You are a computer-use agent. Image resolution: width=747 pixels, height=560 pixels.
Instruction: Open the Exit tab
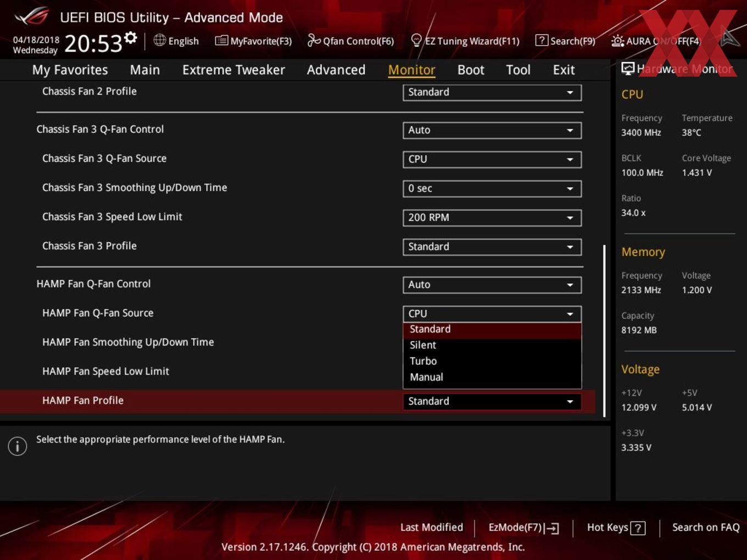pos(564,70)
